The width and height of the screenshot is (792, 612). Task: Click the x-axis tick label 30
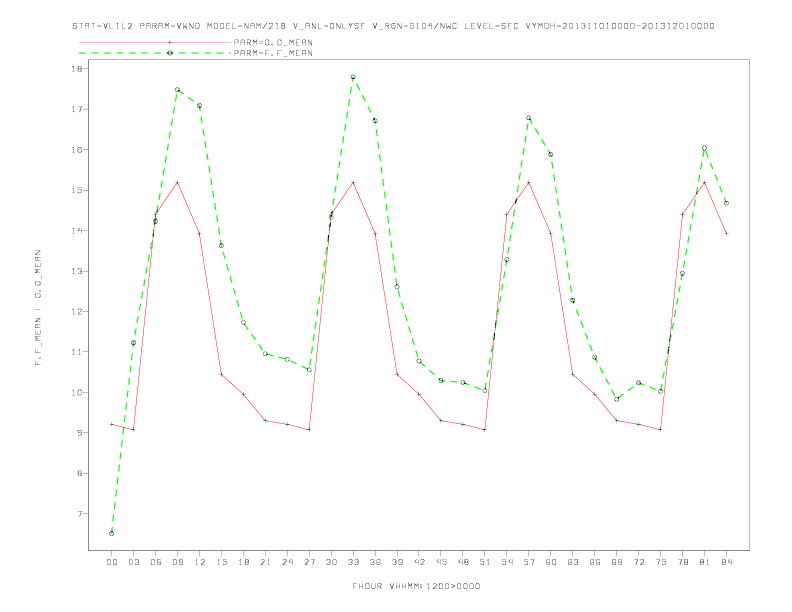pos(331,562)
